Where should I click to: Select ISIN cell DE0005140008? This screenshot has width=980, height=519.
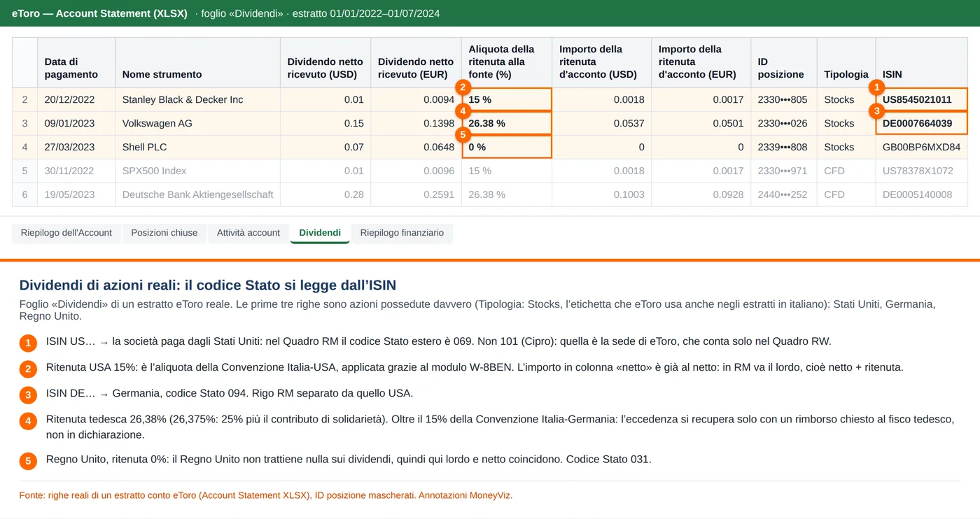pyautogui.click(x=922, y=195)
